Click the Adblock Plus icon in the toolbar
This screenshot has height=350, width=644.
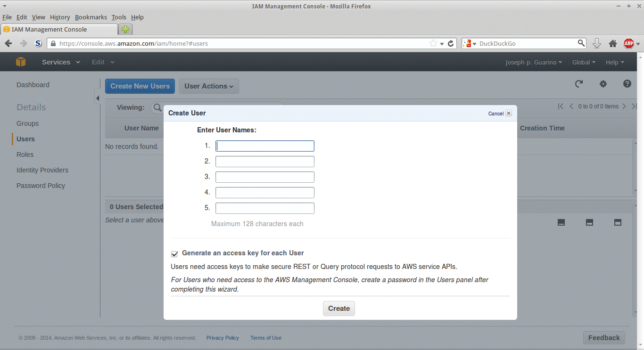pos(628,43)
